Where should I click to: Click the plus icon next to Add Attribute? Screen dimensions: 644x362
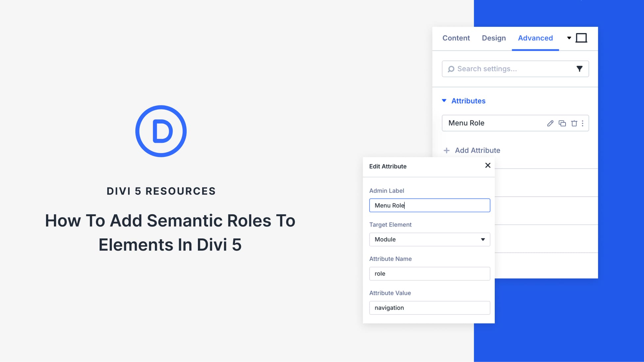click(447, 150)
